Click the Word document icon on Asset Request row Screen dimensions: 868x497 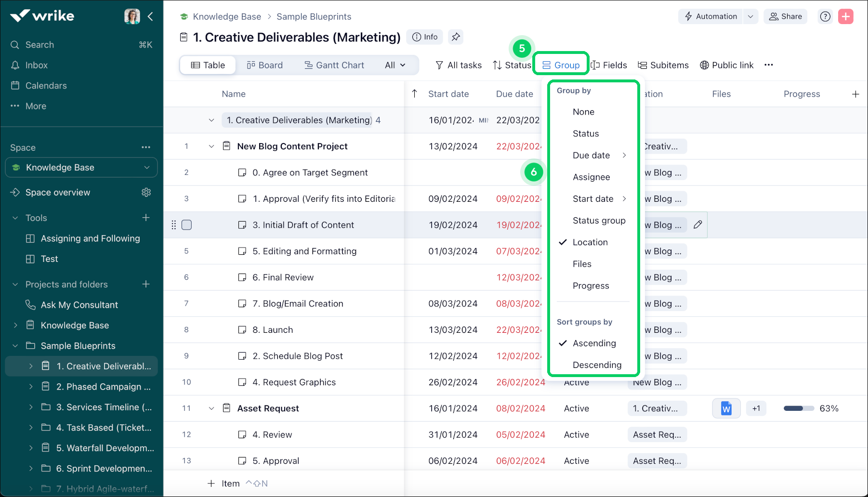click(726, 408)
